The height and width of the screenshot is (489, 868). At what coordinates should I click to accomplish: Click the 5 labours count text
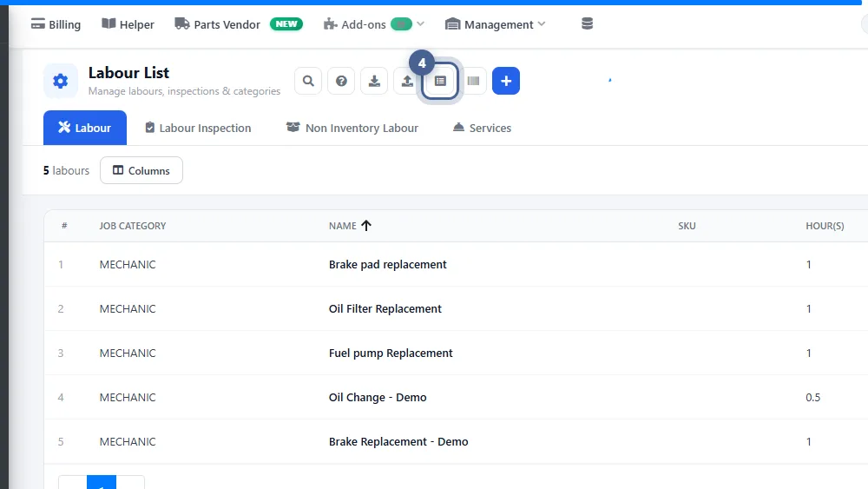point(67,170)
